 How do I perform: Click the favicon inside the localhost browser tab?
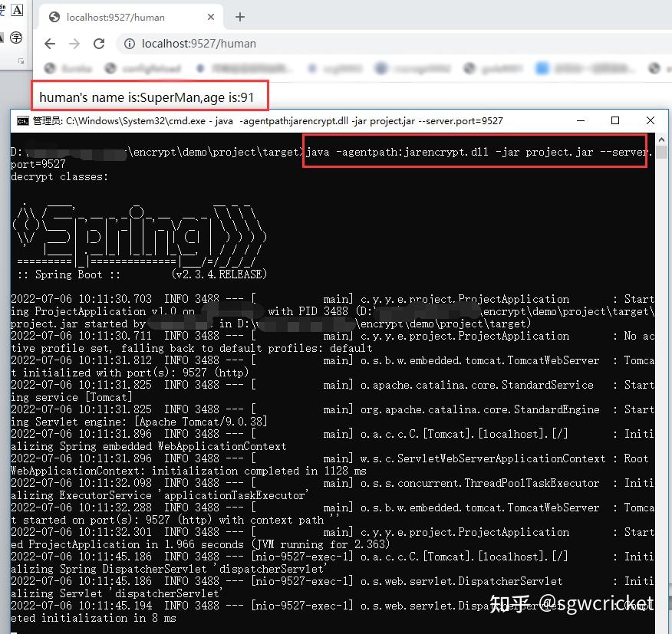(53, 16)
